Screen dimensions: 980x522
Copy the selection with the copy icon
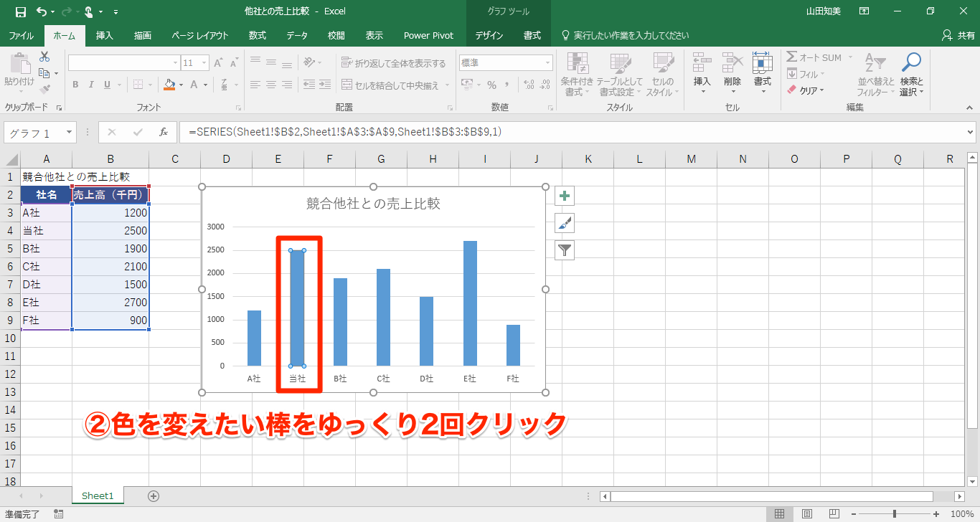(x=44, y=73)
